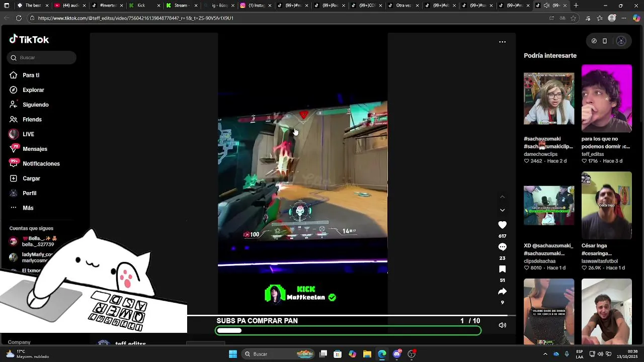This screenshot has height=362, width=644.
Task: Click the browser address bar URL
Action: coord(136,18)
